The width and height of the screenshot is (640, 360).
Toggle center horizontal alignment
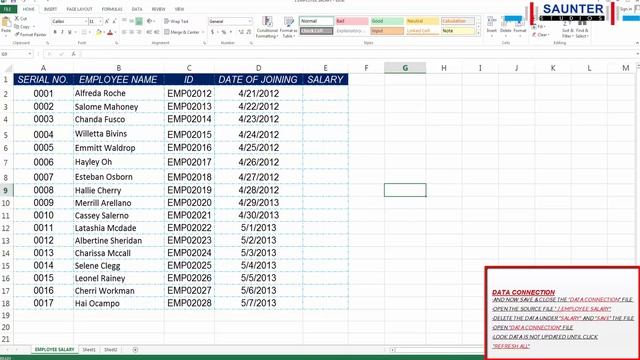[131, 32]
